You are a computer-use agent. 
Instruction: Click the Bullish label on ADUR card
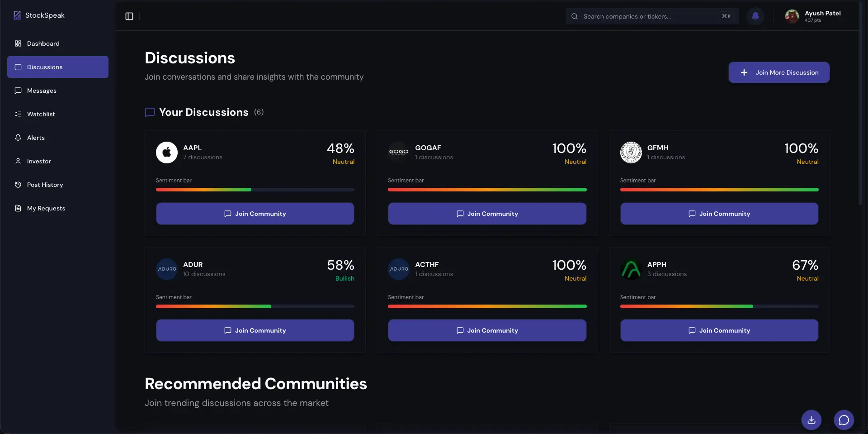tap(345, 278)
